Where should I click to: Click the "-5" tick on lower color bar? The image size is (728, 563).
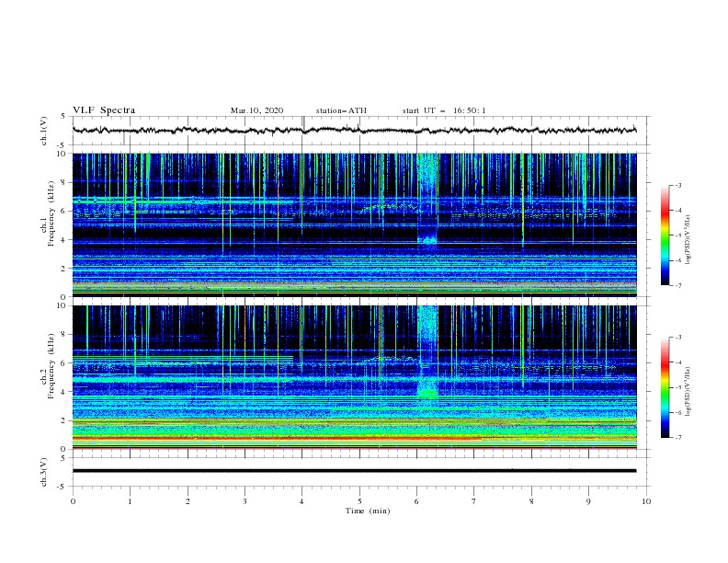coord(677,387)
